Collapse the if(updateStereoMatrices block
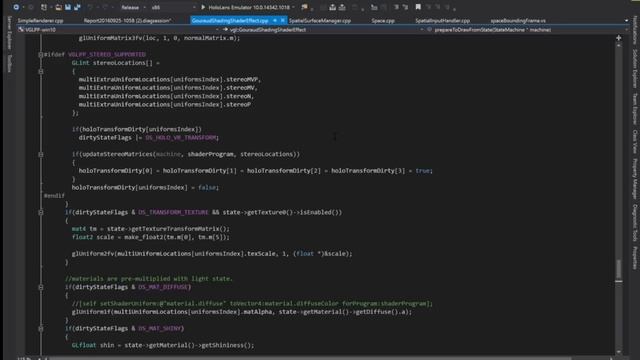This screenshot has width=640, height=360. [40, 155]
